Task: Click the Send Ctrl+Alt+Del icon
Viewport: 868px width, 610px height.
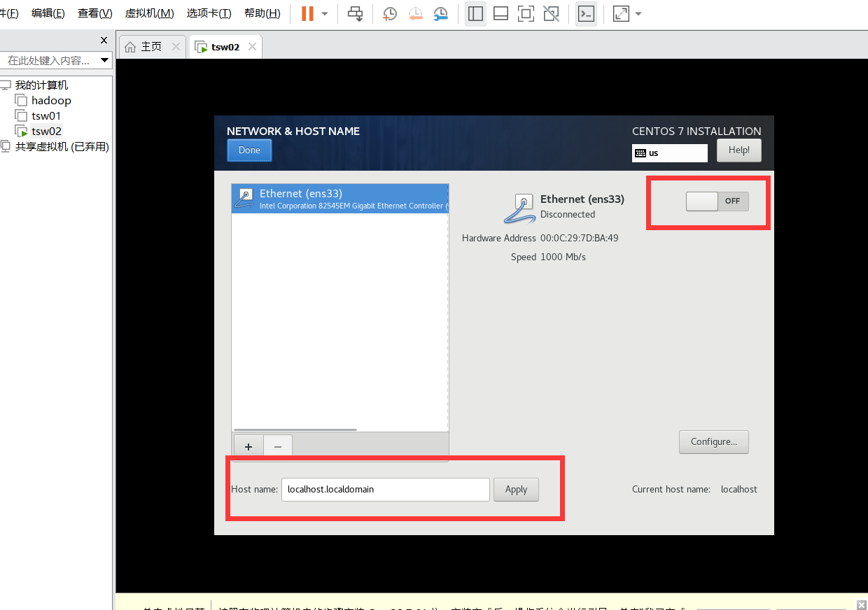Action: (356, 14)
